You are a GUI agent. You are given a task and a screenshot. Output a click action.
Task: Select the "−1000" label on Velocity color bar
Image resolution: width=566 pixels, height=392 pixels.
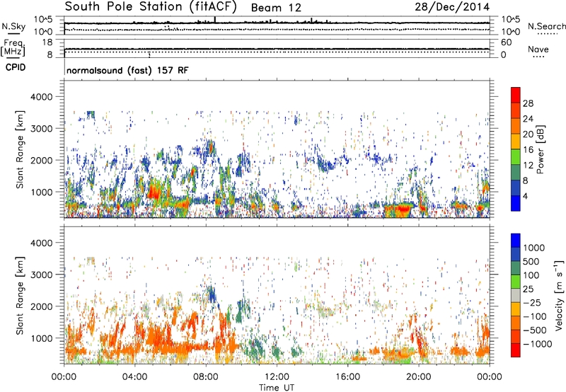click(538, 344)
